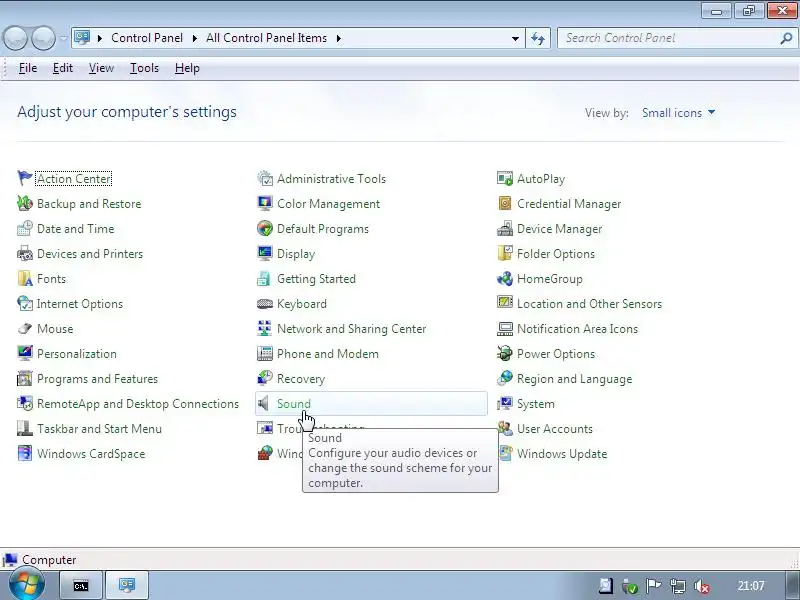Click the search magnifier icon
This screenshot has height=600, width=800.
coord(786,38)
